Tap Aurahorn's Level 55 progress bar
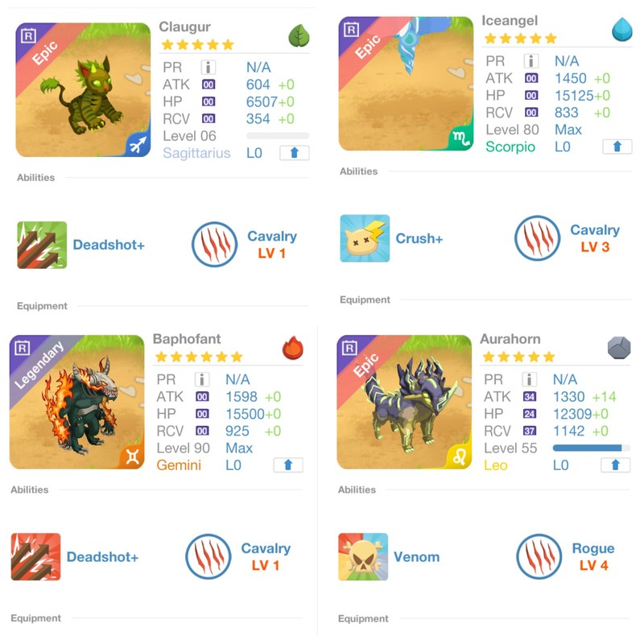Viewport: 644px width, 644px height. (x=591, y=448)
